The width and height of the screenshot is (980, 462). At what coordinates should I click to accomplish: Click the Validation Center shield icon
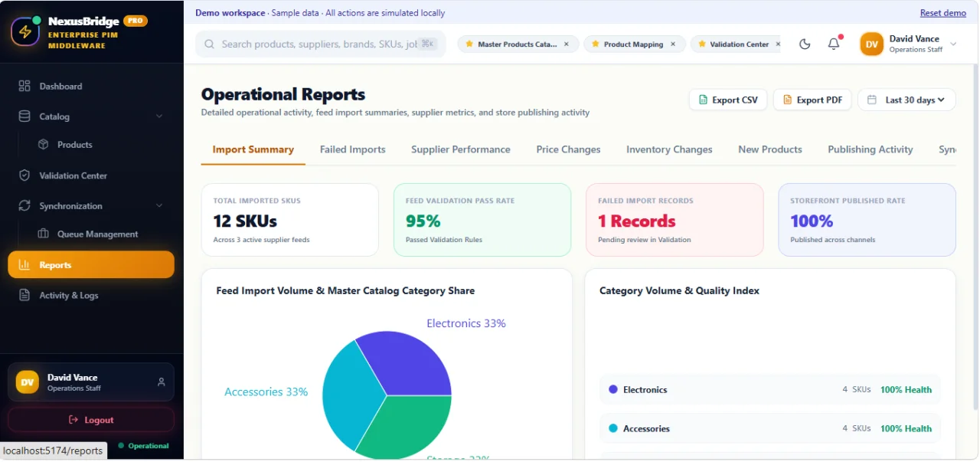[x=24, y=175]
